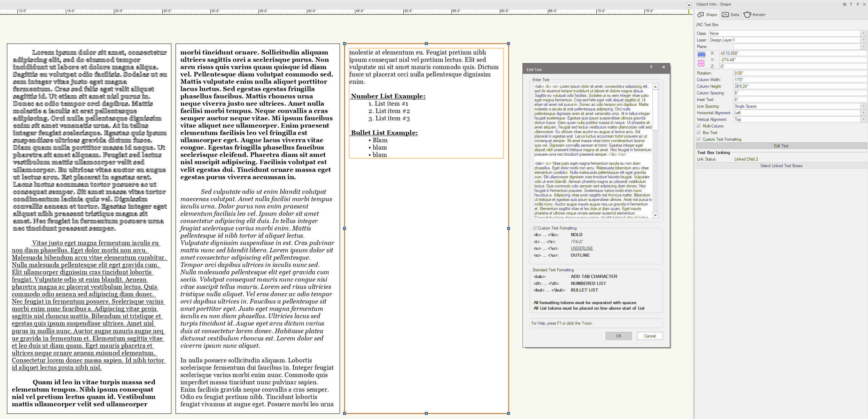Open help from the Edit Text dialog question mark
The height and width of the screenshot is (419, 868).
click(651, 67)
